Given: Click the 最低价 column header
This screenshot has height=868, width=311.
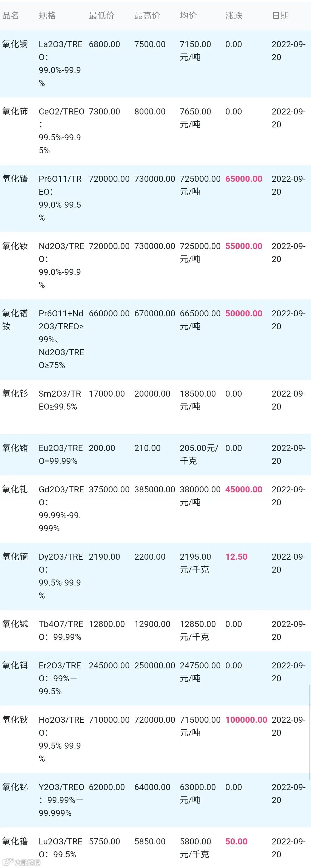Looking at the screenshot, I should [102, 16].
